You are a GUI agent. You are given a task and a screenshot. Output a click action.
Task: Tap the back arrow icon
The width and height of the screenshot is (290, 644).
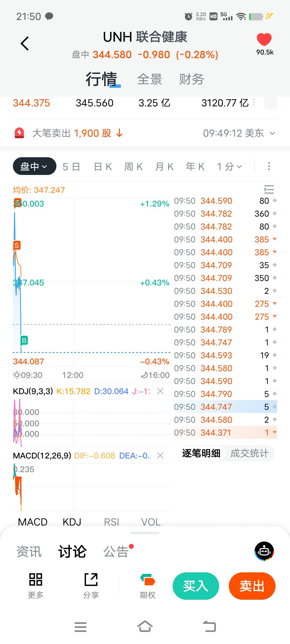coord(25,43)
